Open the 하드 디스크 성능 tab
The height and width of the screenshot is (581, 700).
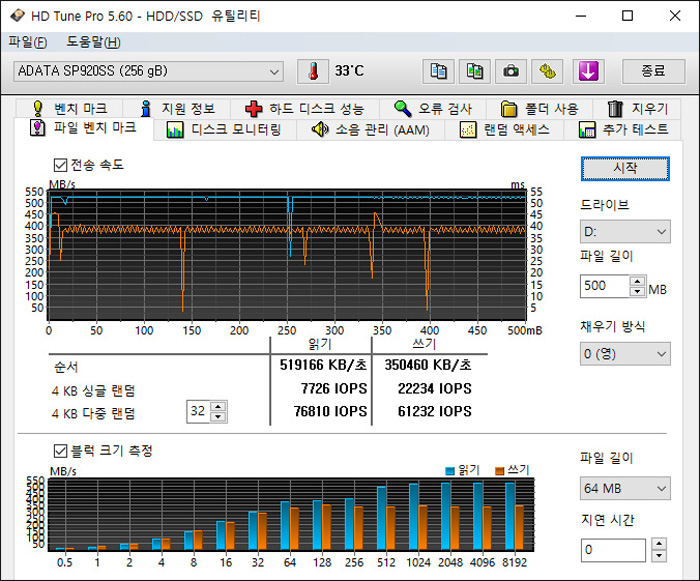[305, 109]
